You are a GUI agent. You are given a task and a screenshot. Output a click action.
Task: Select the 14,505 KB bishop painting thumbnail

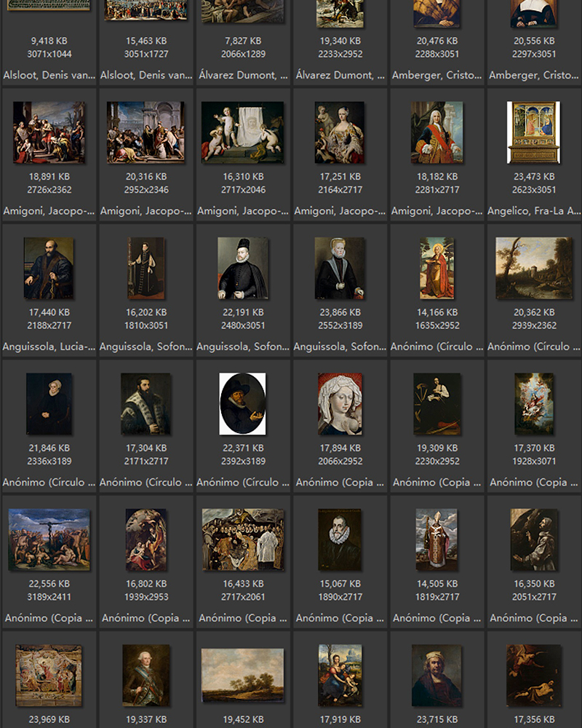point(436,539)
